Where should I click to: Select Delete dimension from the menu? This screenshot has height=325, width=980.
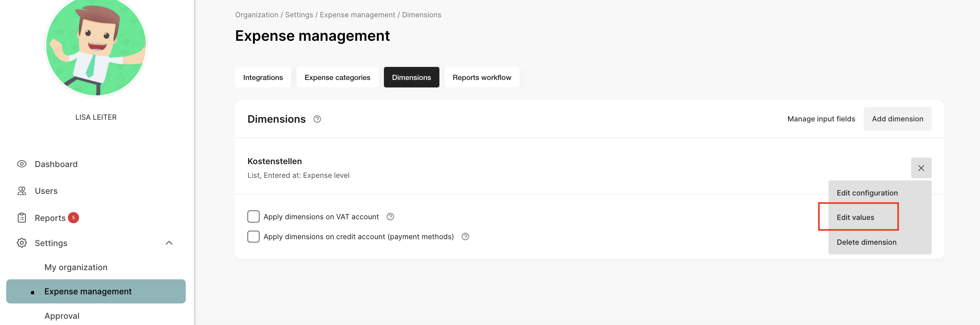click(866, 242)
